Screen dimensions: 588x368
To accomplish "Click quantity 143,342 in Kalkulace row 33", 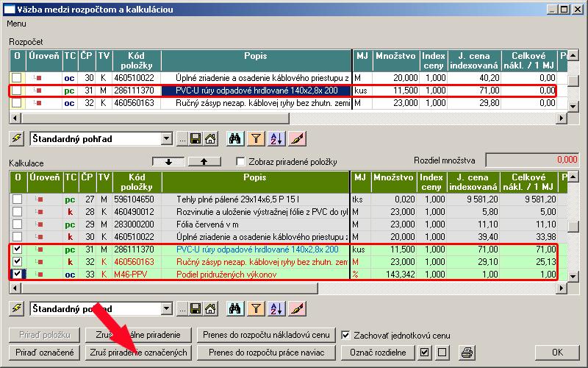I will point(401,274).
